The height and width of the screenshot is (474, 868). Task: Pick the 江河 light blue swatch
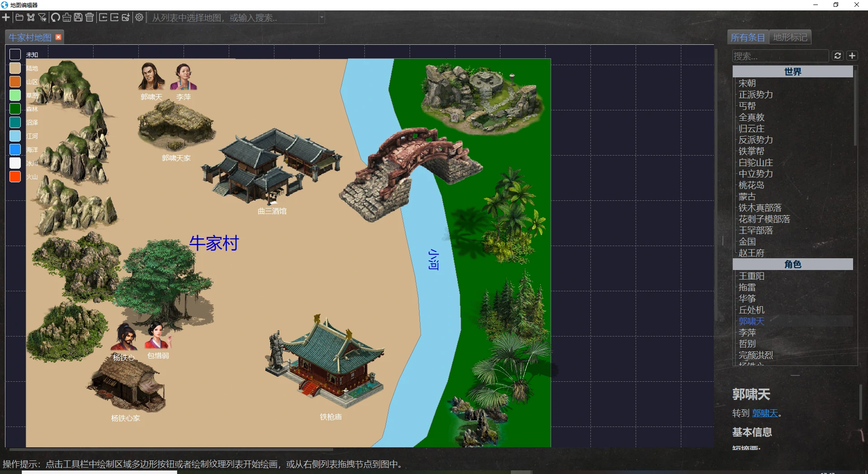click(15, 136)
